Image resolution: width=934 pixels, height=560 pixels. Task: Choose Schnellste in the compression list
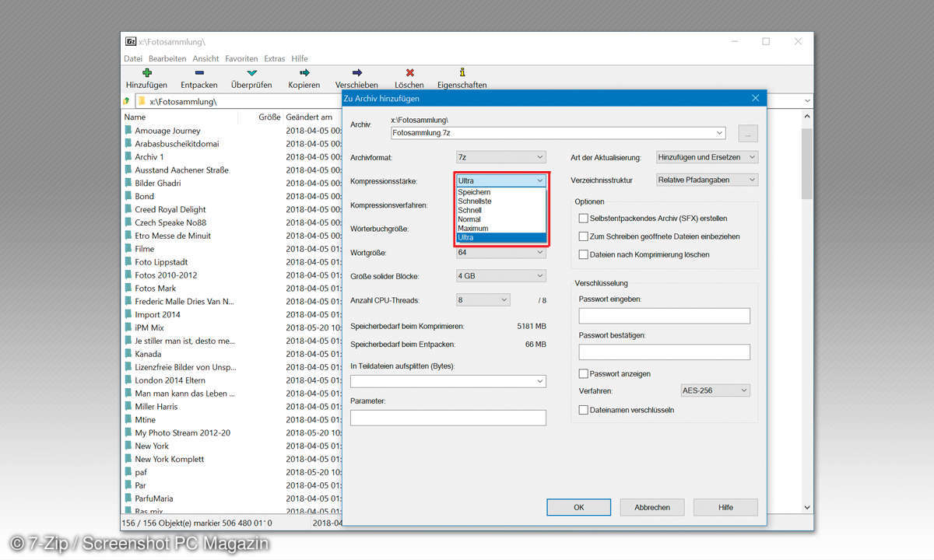[x=500, y=201]
